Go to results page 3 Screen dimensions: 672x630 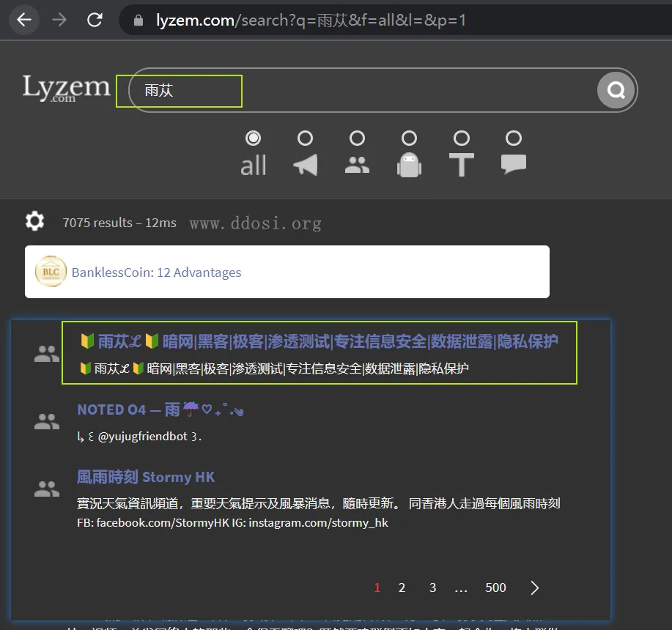pyautogui.click(x=433, y=588)
